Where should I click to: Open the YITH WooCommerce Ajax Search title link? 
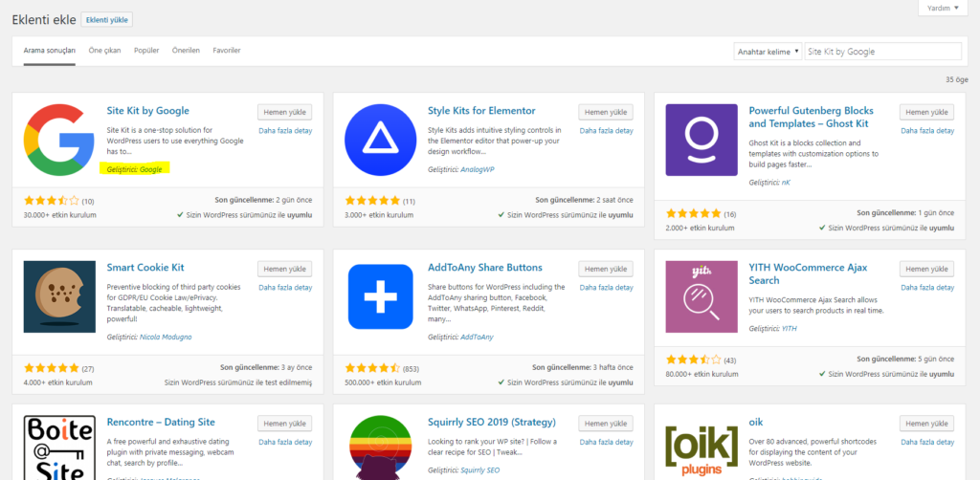pyautogui.click(x=808, y=274)
